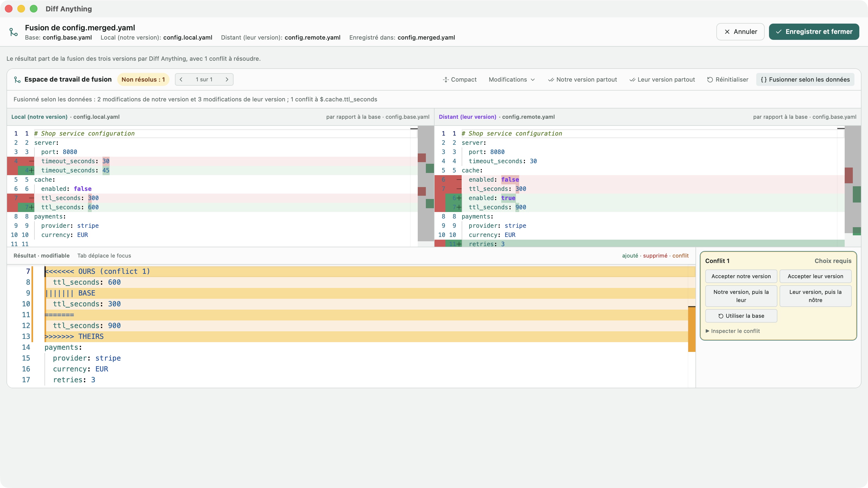Accept their version for Conflict 1
Screen dimensions: 868x488
pyautogui.click(x=815, y=276)
